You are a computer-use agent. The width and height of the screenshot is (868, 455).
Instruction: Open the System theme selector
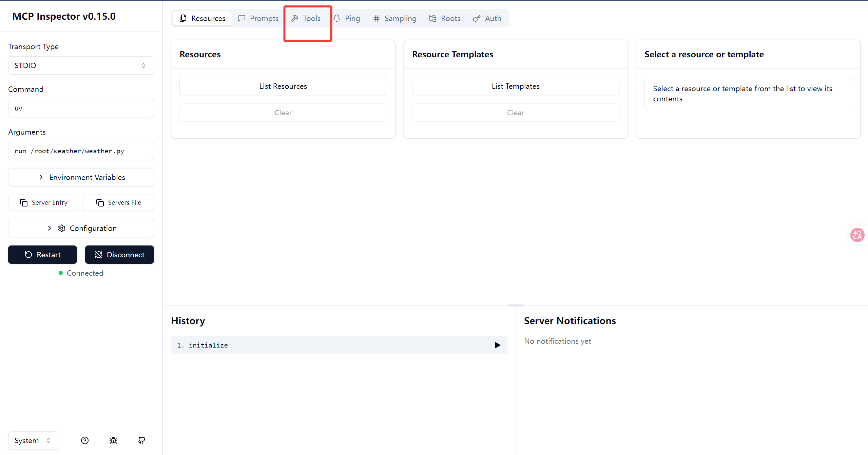coord(33,440)
